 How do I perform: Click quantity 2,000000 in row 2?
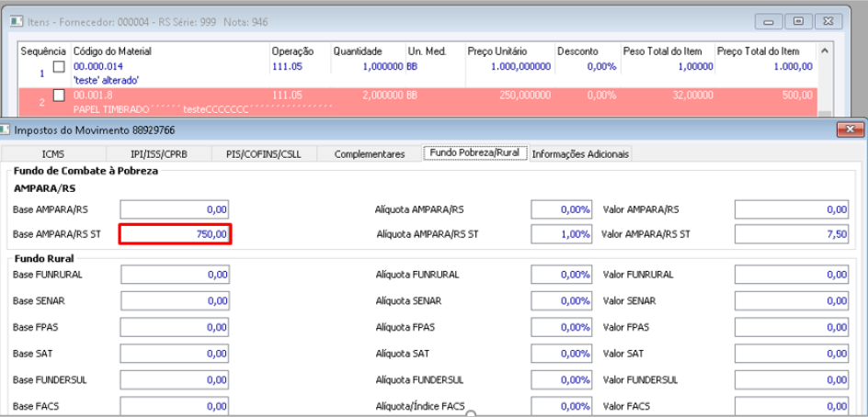click(x=383, y=96)
